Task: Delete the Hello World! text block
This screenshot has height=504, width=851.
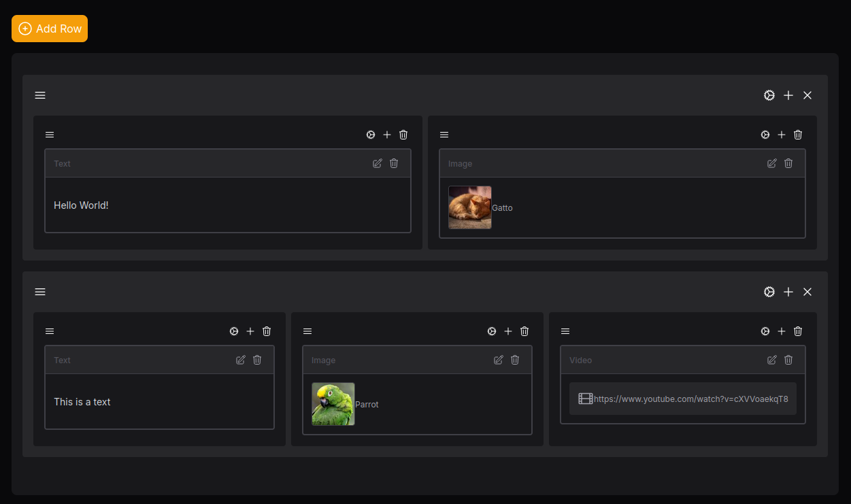Action: pyautogui.click(x=394, y=163)
